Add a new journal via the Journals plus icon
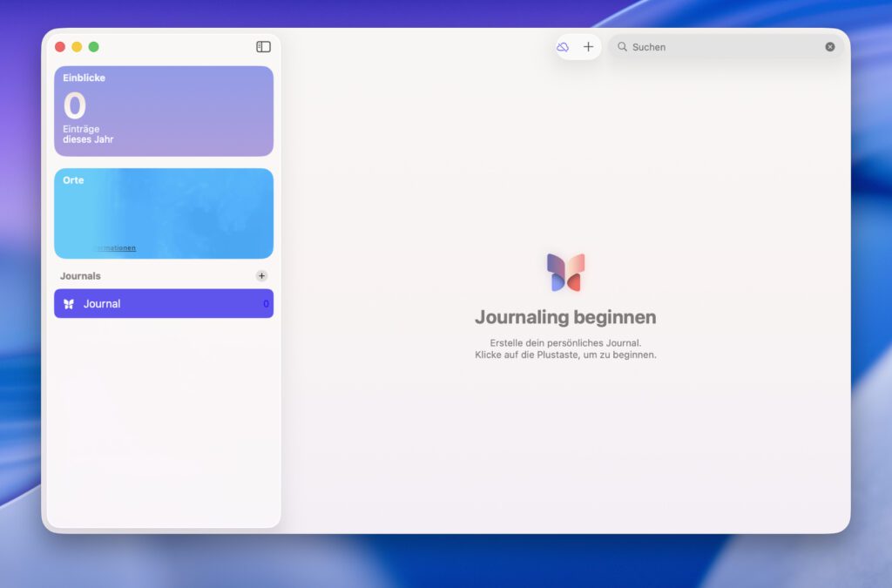This screenshot has height=588, width=892. (x=261, y=275)
